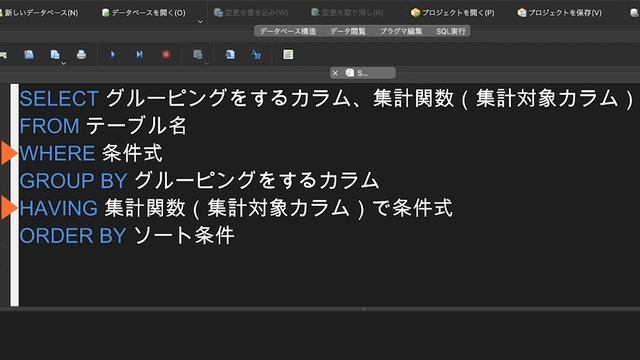The height and width of the screenshot is (360, 640).
Task: Stop execution with the red X icon
Action: [x=166, y=54]
